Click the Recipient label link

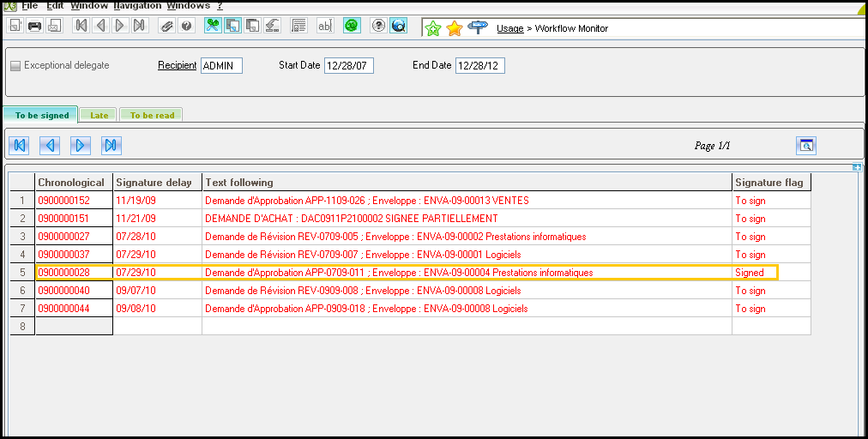(178, 65)
